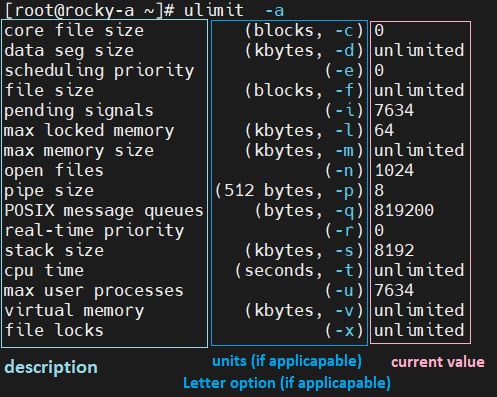Select the 'stack size' line text
497x397 pixels.
click(54, 251)
